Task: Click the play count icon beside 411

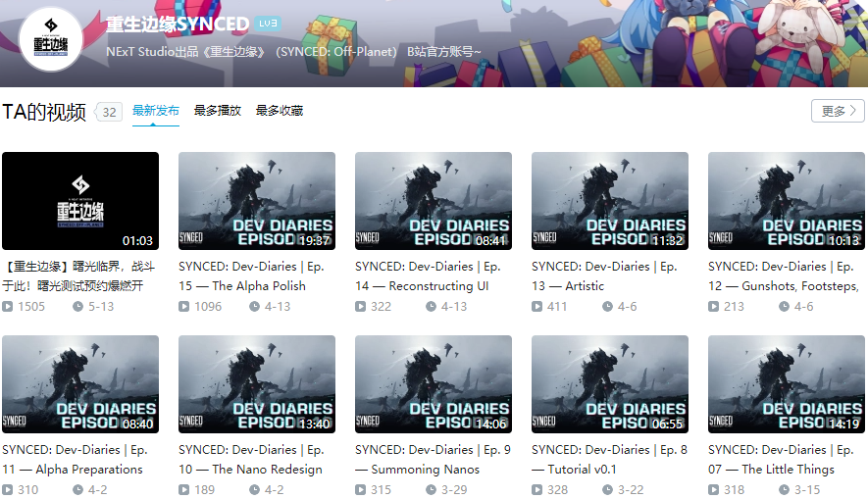Action: click(536, 307)
